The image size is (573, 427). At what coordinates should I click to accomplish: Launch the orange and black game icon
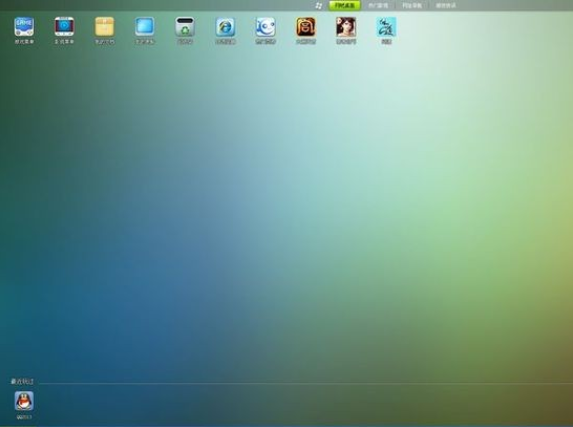306,27
